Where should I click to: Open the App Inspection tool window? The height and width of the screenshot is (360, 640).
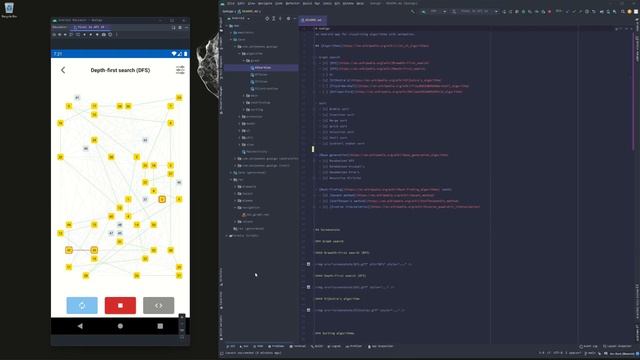click(381, 346)
